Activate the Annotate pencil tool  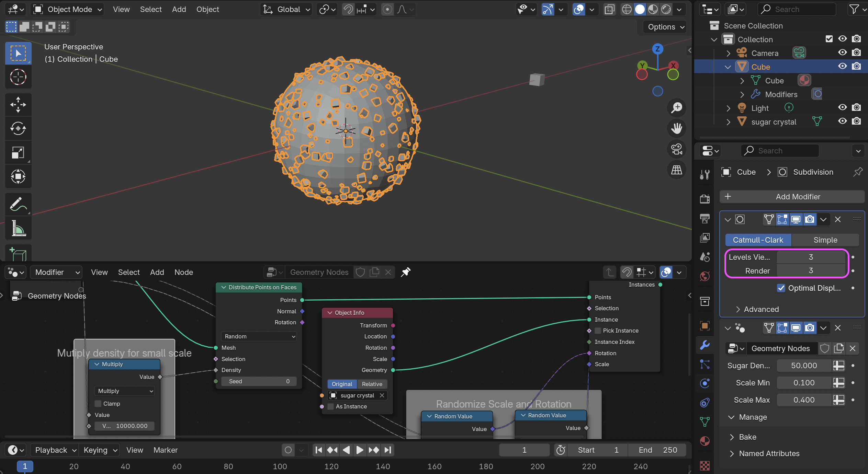click(18, 204)
